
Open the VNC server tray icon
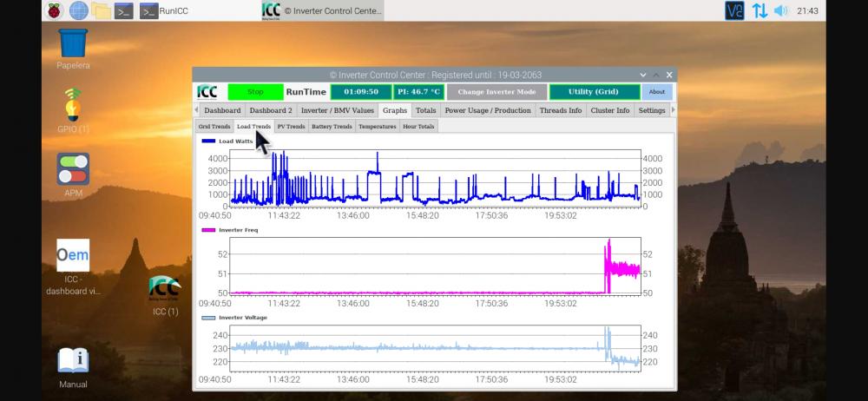tap(734, 10)
